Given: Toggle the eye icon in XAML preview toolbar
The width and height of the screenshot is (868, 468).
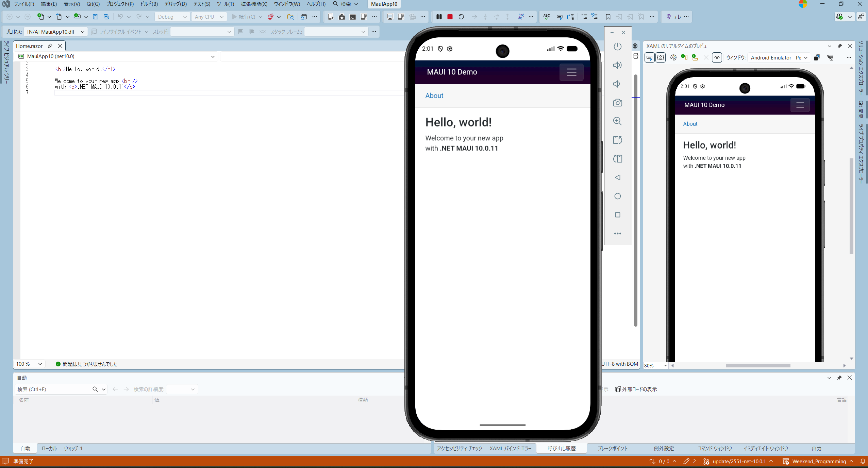Looking at the screenshot, I should point(717,58).
